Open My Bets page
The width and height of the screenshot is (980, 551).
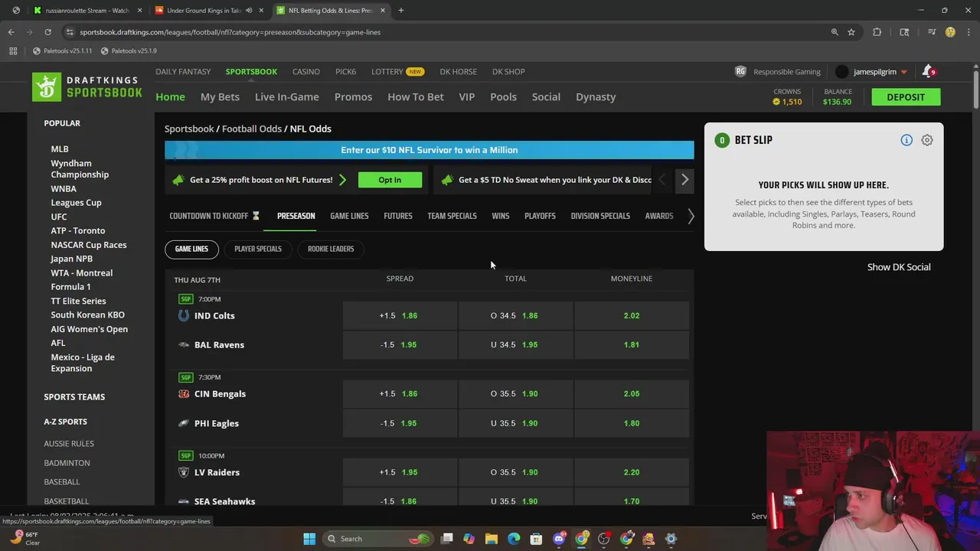click(220, 96)
